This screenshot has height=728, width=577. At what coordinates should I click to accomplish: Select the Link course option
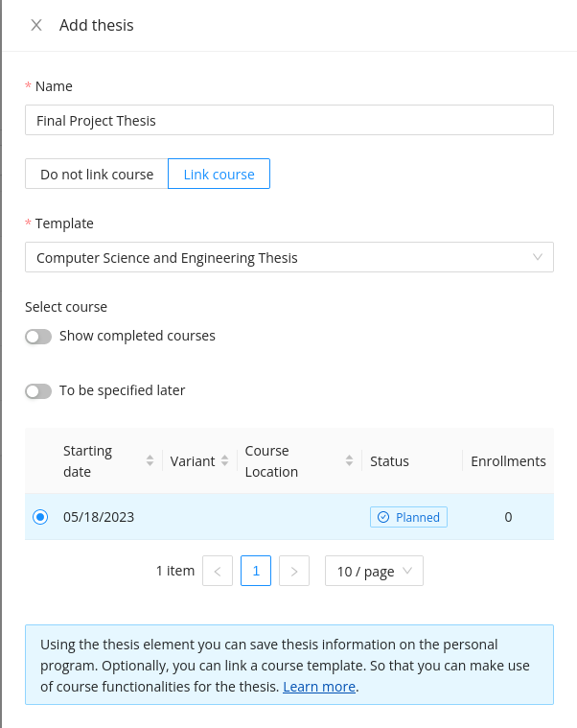[x=219, y=175]
